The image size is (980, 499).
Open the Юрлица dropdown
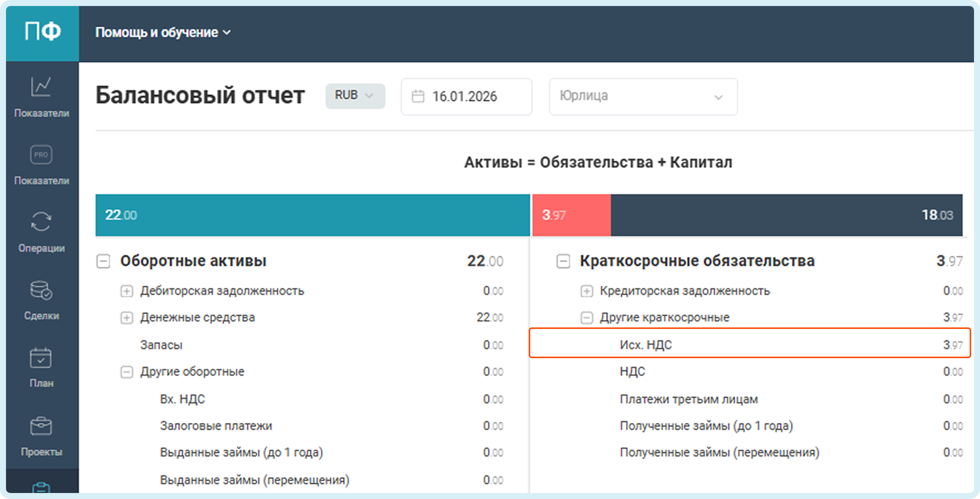643,97
